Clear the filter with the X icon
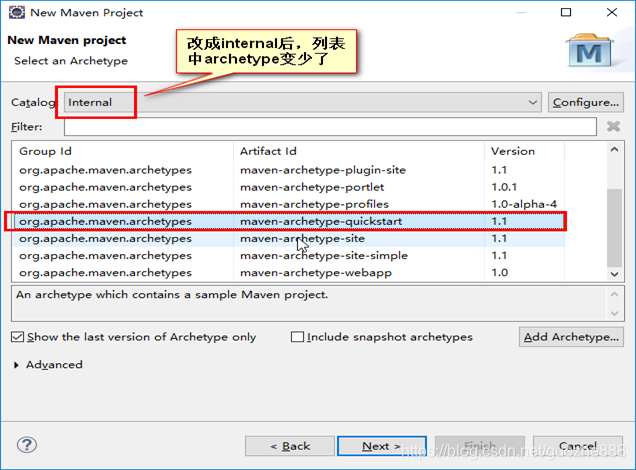This screenshot has width=636, height=470. 613,127
